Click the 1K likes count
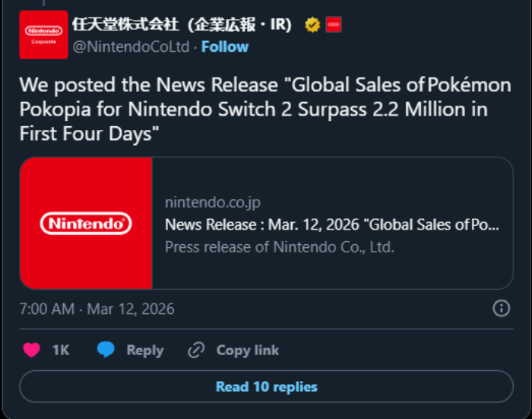Screen dimensions: 532x419 point(61,350)
